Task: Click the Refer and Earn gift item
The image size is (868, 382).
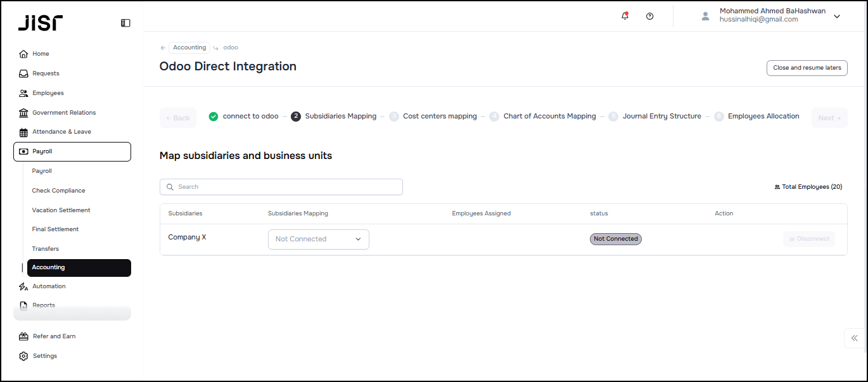Action: [54, 336]
